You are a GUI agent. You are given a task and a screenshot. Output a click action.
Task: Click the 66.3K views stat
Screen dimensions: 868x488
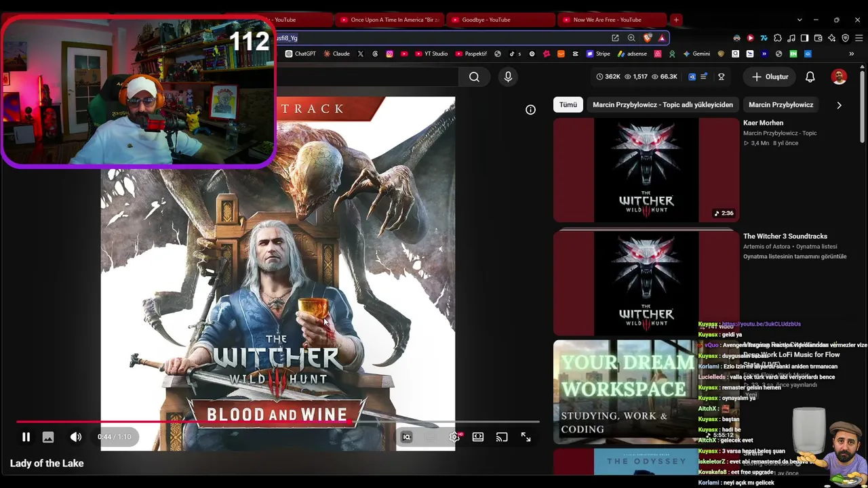click(665, 77)
